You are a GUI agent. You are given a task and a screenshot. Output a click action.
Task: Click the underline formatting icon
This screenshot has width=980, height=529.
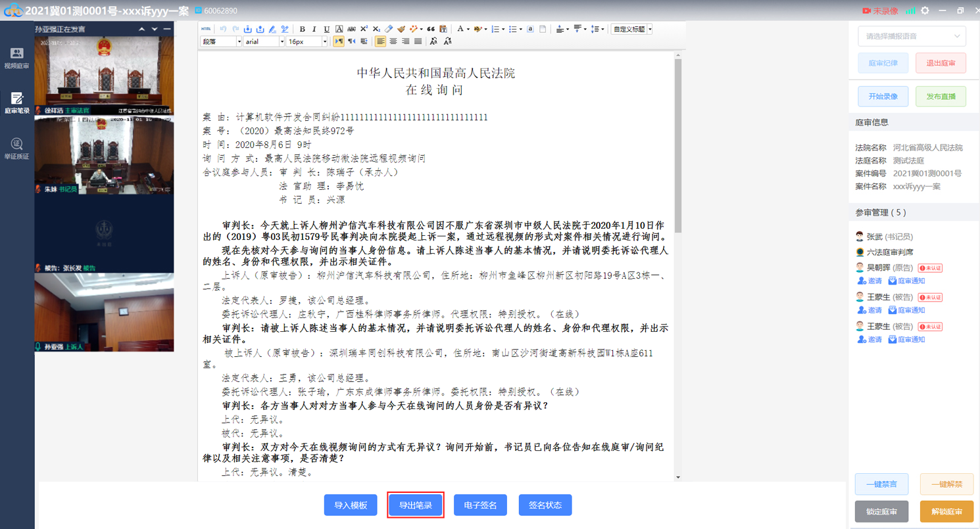326,29
